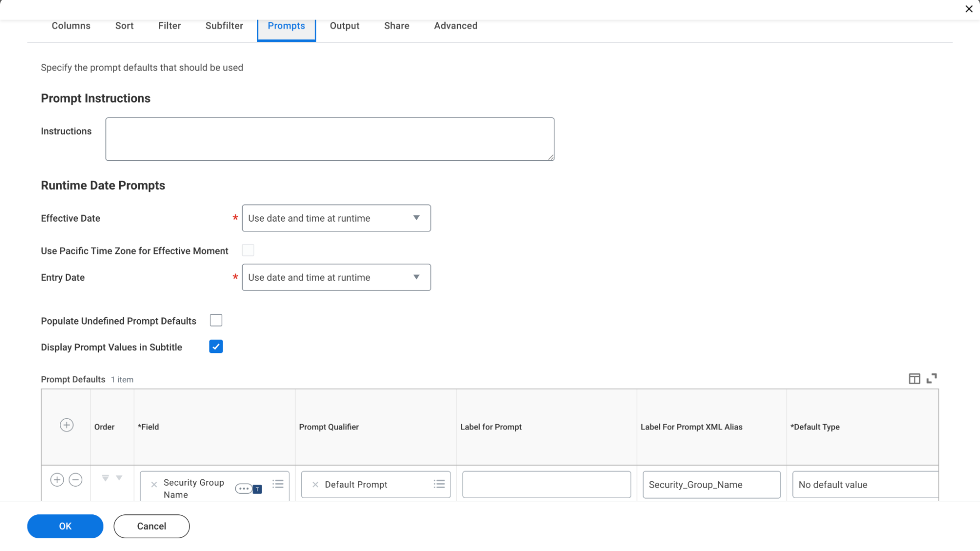980x551 pixels.
Task: Expand Prompt Defaults table to fullscreen
Action: point(931,378)
